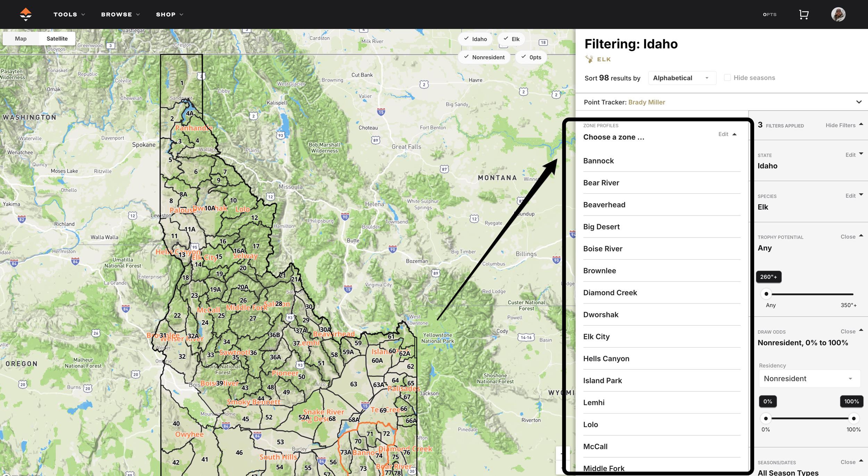Click Edit next to State Idaho
The image size is (868, 476).
tap(850, 155)
